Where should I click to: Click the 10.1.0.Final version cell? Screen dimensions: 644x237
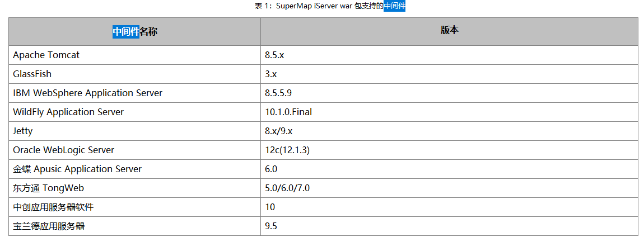point(449,112)
